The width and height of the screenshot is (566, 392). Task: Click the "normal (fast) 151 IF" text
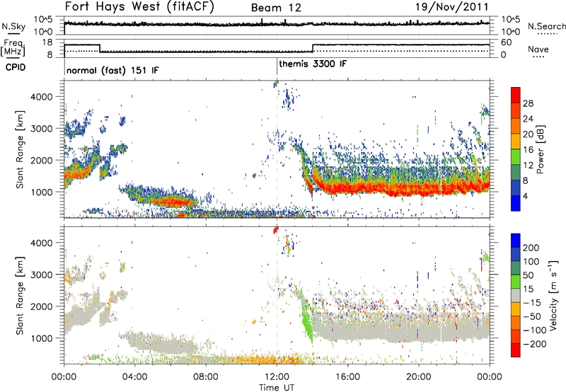coord(112,70)
